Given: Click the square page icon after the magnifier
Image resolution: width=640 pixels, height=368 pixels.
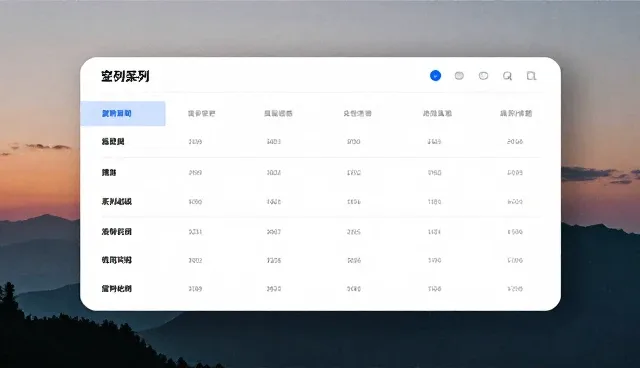Looking at the screenshot, I should point(531,76).
